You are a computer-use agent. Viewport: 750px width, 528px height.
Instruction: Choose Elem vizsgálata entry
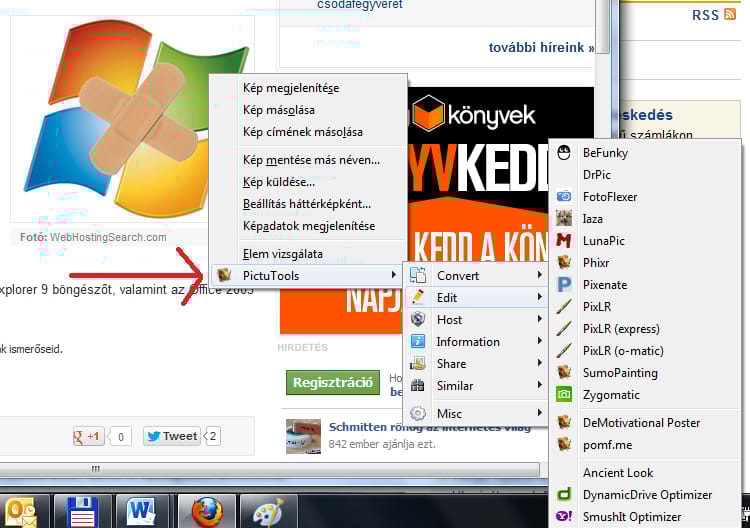pos(308,253)
